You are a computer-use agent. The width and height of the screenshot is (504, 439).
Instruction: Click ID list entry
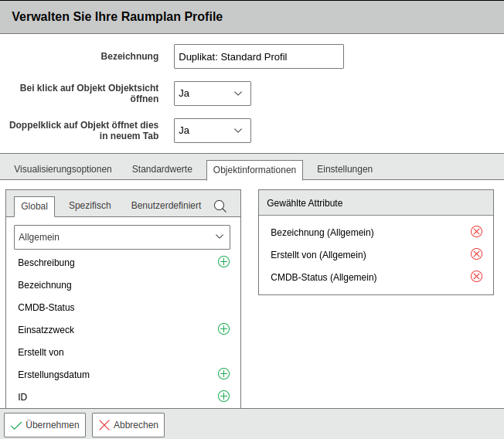[22, 397]
